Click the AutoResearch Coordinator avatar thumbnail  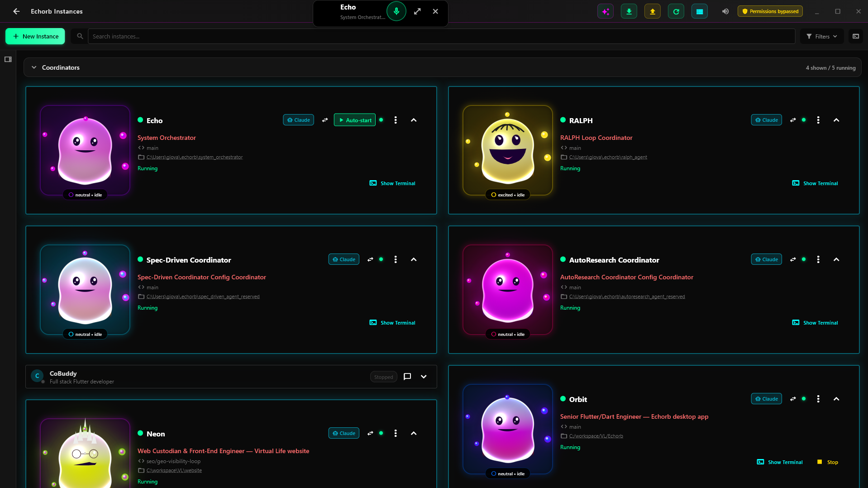click(508, 290)
